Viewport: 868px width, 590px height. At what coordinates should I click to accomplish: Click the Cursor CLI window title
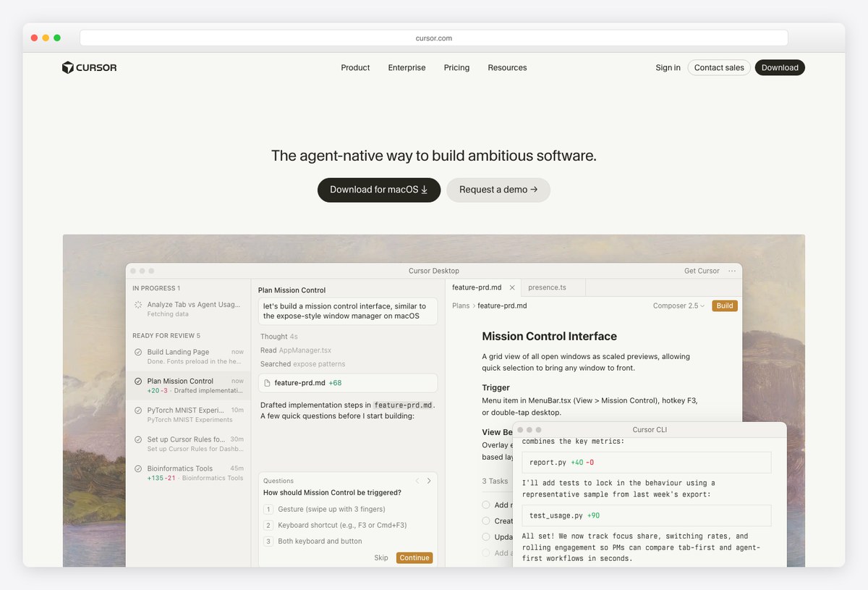pos(650,430)
